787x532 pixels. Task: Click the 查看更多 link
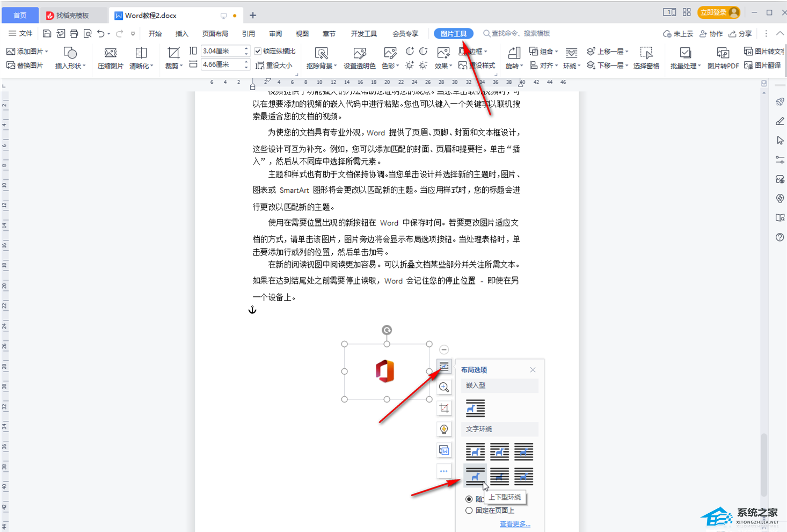pos(515,524)
